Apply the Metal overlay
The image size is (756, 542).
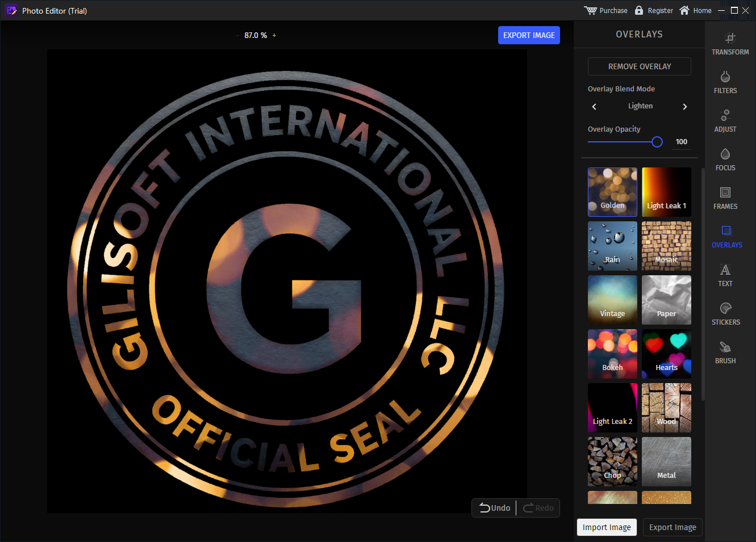[x=666, y=461]
